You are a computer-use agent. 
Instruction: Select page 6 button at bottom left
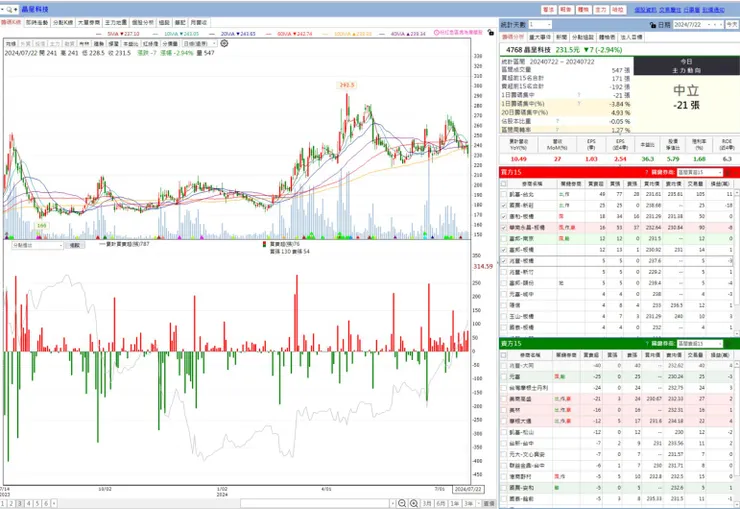click(x=46, y=503)
